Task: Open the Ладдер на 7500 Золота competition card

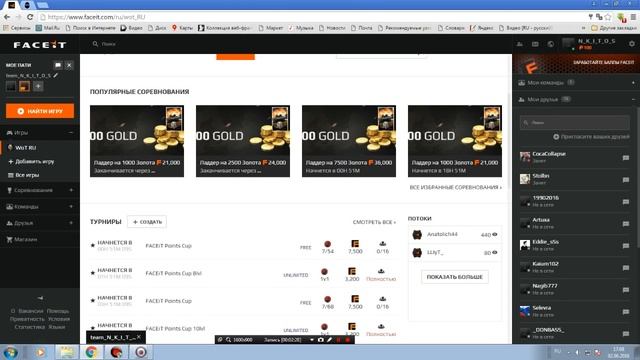Action: pyautogui.click(x=349, y=141)
